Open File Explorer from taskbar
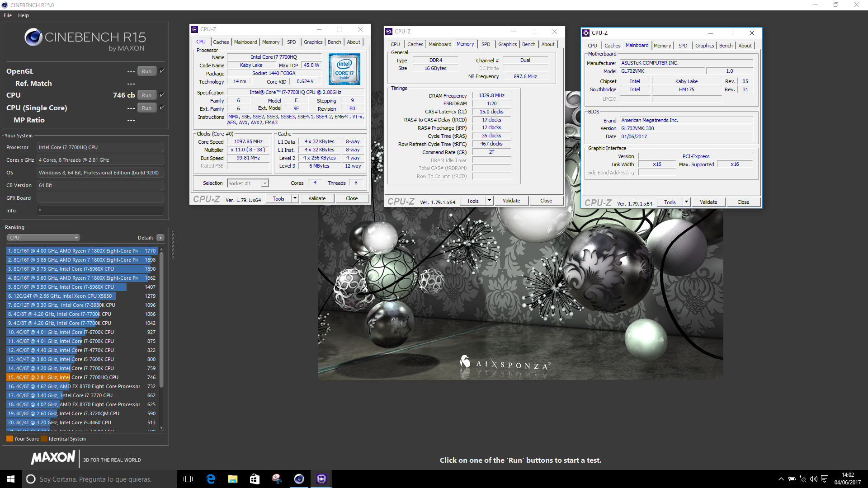This screenshot has width=868, height=488. tap(232, 479)
